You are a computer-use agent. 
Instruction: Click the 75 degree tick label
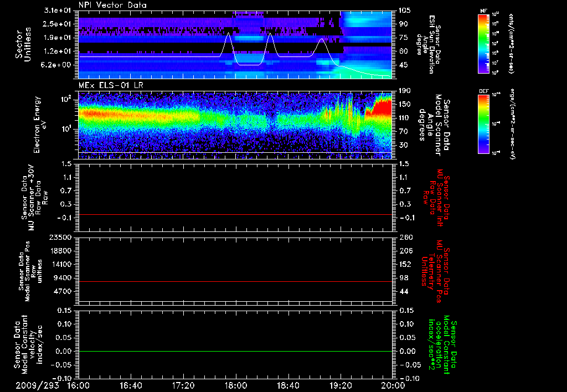pos(403,38)
